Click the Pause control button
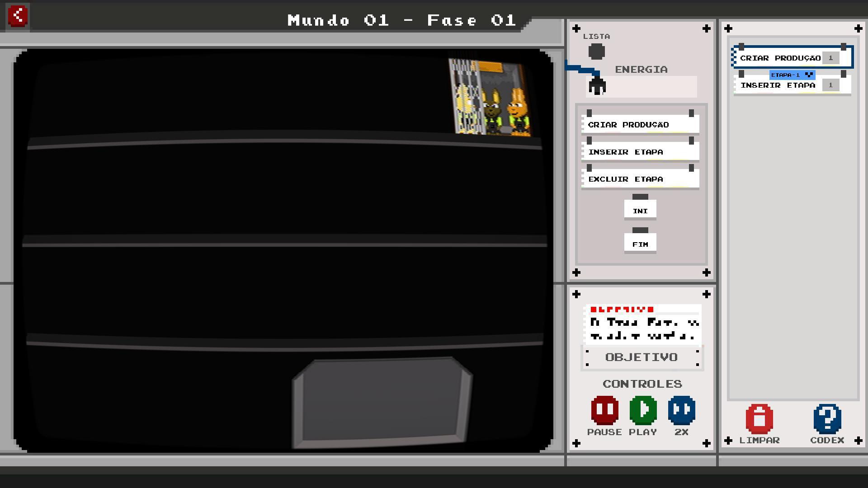The image size is (868, 488). pos(604,409)
